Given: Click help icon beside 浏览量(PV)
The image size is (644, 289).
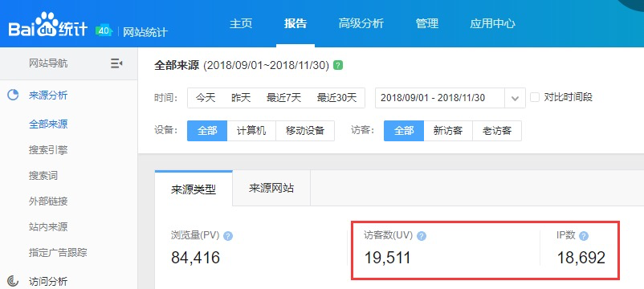Looking at the screenshot, I should click(x=228, y=236).
